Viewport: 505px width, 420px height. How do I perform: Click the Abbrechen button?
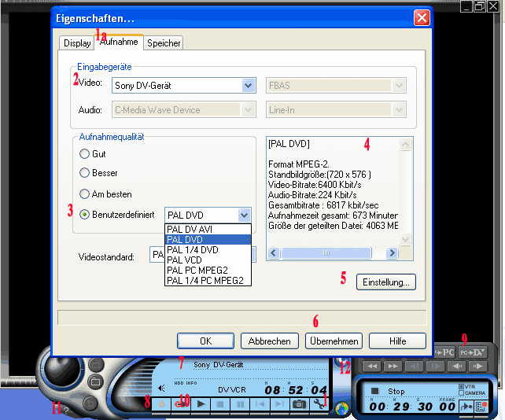tap(269, 341)
